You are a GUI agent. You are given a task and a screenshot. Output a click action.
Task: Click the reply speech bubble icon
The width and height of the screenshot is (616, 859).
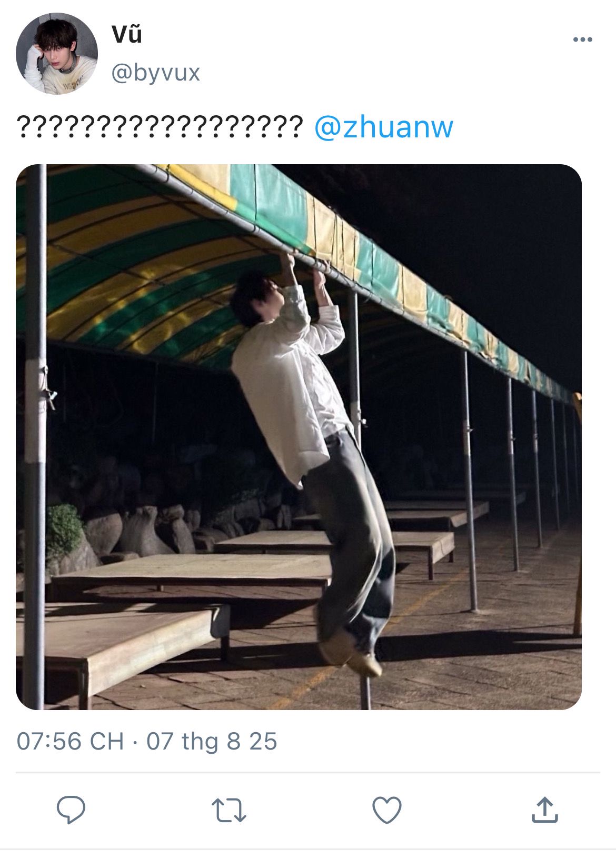point(71,810)
